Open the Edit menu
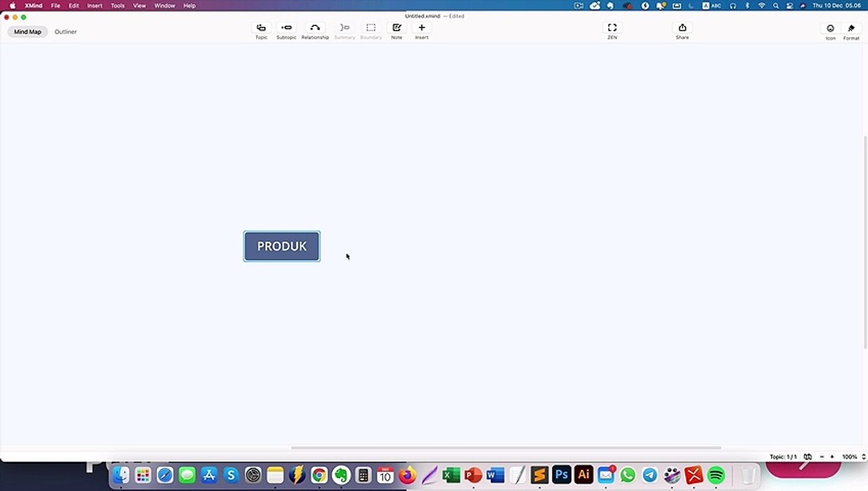The width and height of the screenshot is (868, 491). (74, 5)
